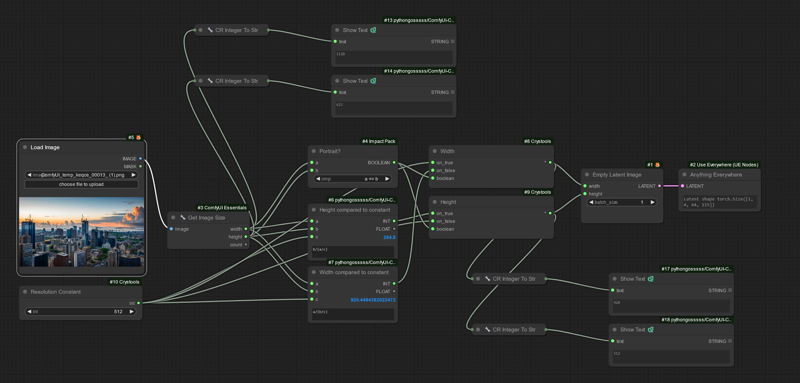
Task: Click the expression field in Width compared to constant
Action: 353,314
